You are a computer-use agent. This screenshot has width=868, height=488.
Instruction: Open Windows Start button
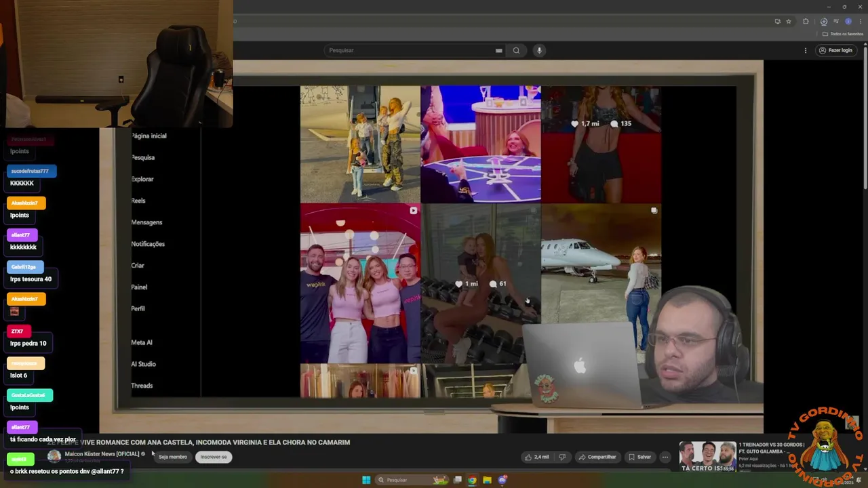coord(366,480)
